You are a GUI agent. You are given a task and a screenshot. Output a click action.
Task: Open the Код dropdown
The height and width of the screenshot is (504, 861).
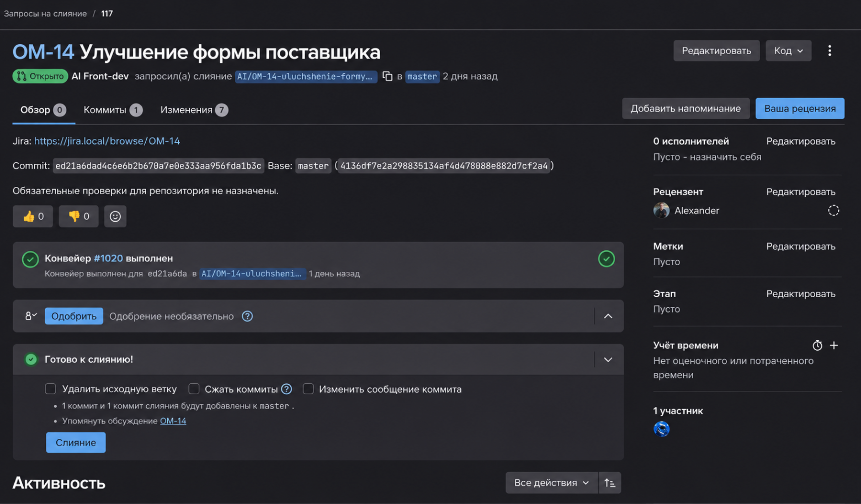pyautogui.click(x=788, y=51)
